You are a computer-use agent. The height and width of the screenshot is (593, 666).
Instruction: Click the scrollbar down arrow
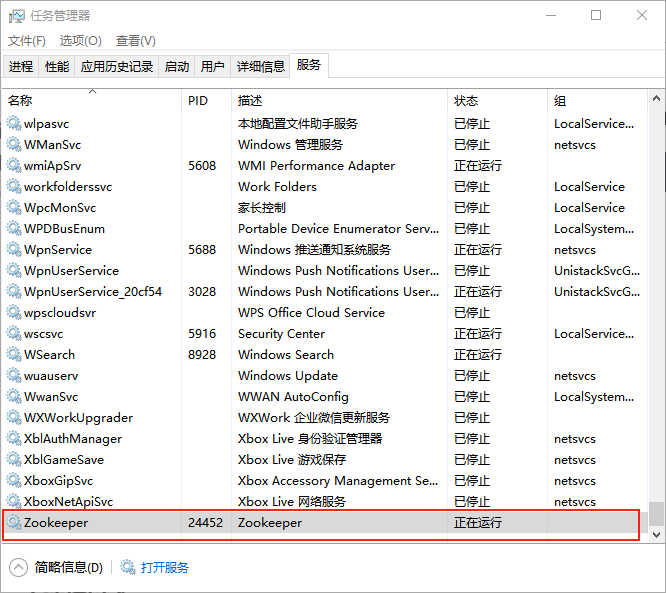pyautogui.click(x=656, y=534)
